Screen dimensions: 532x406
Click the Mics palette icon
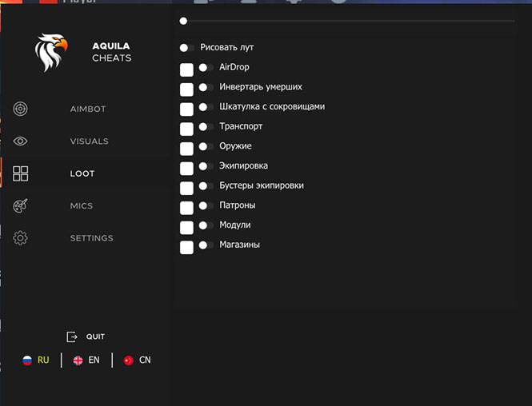(x=21, y=206)
